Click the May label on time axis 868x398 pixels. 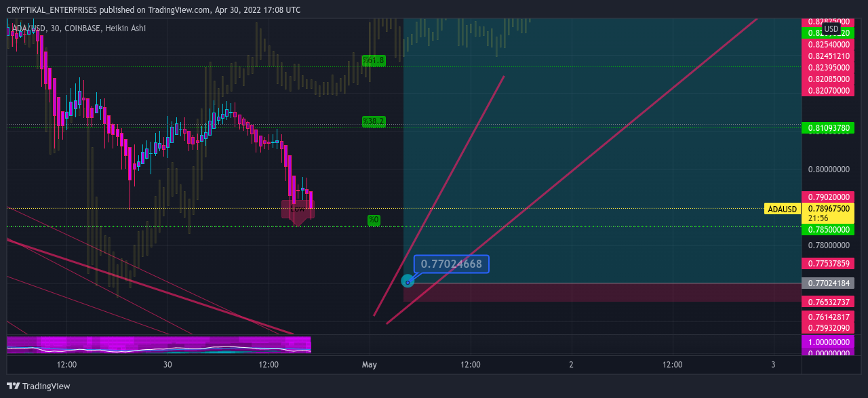[370, 365]
